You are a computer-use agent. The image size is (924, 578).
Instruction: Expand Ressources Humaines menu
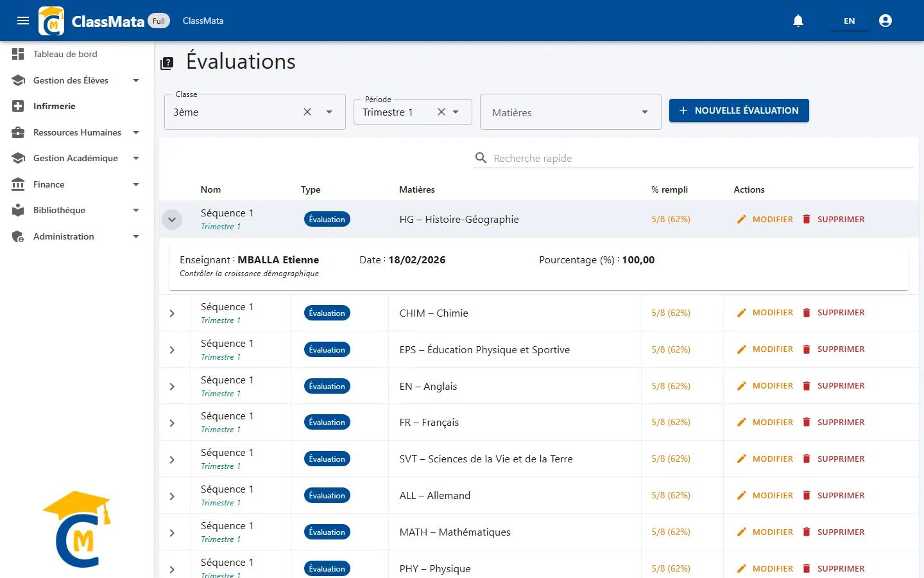77,132
